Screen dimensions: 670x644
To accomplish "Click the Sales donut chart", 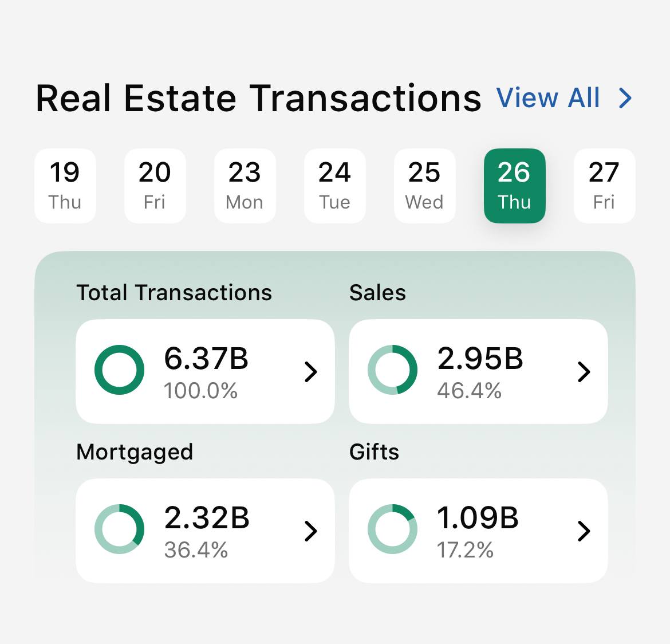I will pyautogui.click(x=392, y=370).
